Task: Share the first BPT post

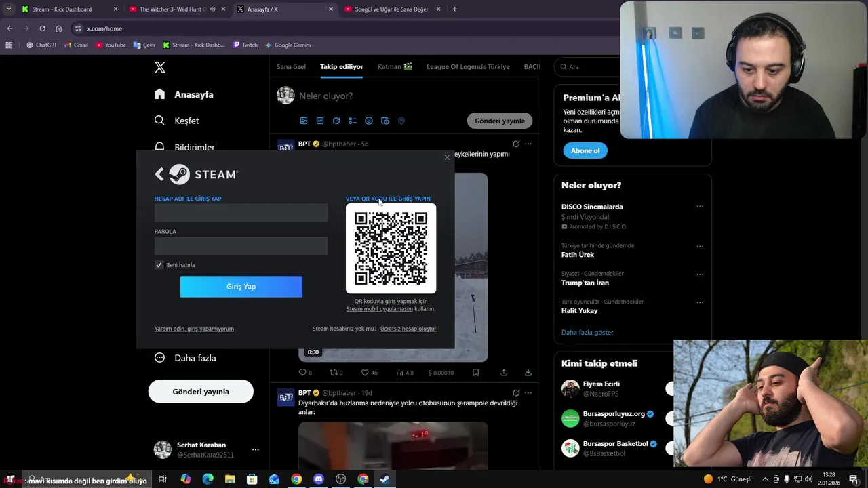Action: click(504, 373)
